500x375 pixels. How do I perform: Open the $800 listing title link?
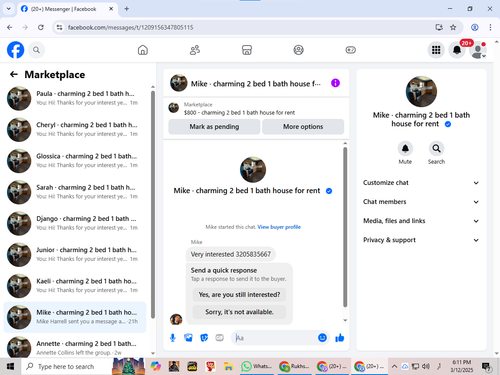pyautogui.click(x=239, y=113)
